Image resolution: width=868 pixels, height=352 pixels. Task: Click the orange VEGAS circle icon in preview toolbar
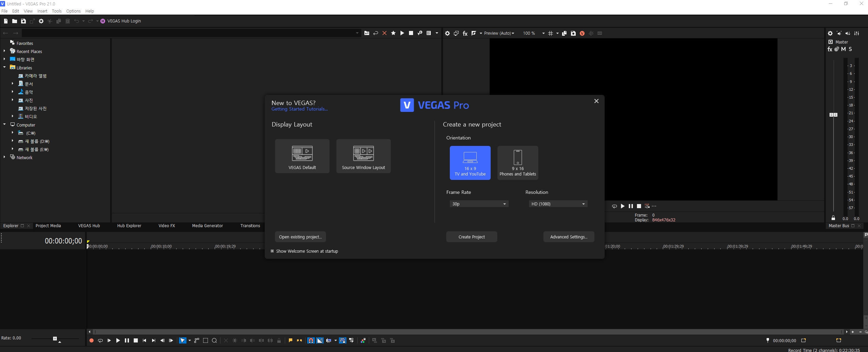point(582,33)
